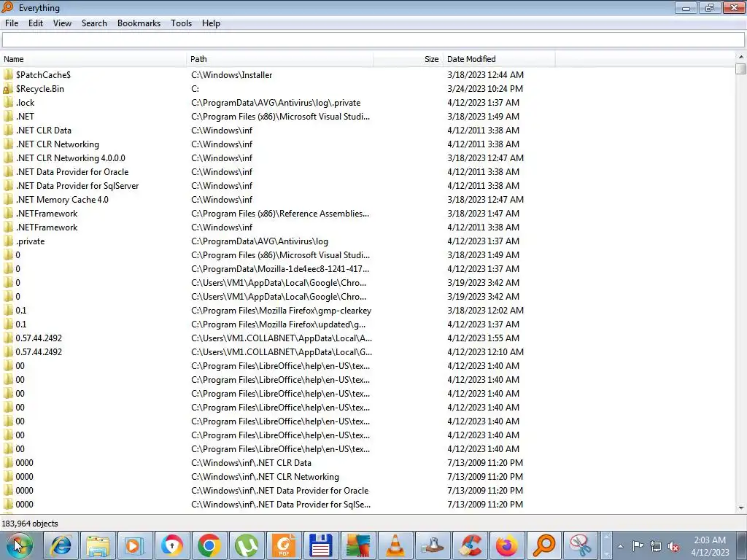Open Firefox from the taskbar
747x560 pixels.
(506, 545)
